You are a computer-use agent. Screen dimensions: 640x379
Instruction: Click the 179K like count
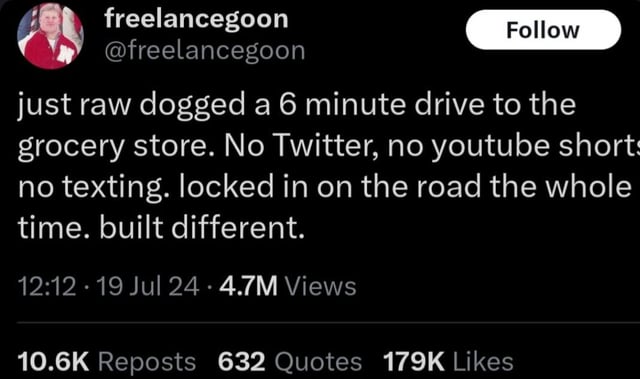414,361
